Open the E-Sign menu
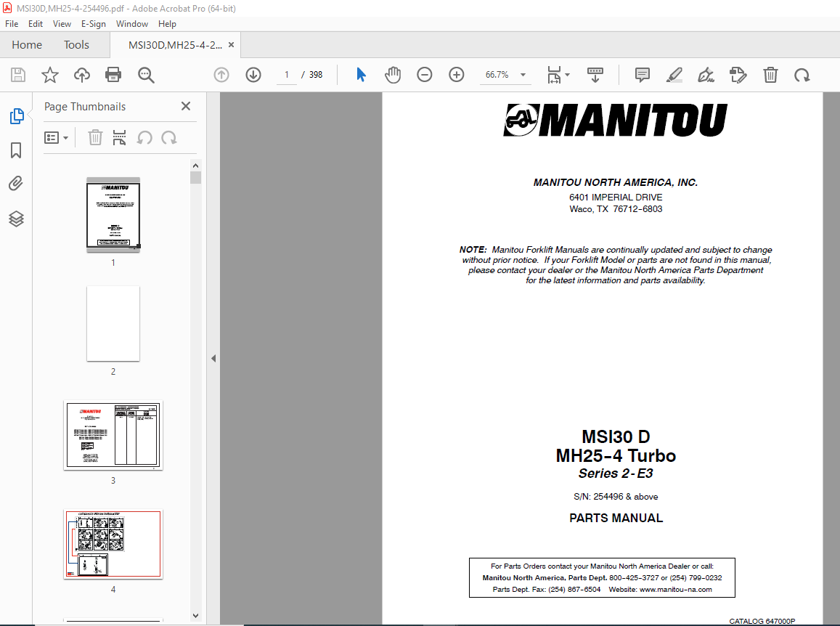 point(93,23)
